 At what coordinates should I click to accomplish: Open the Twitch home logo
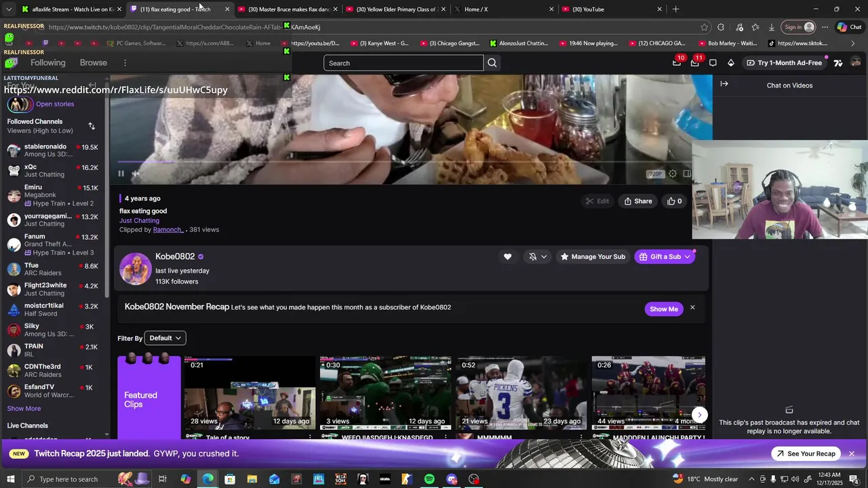[x=11, y=62]
